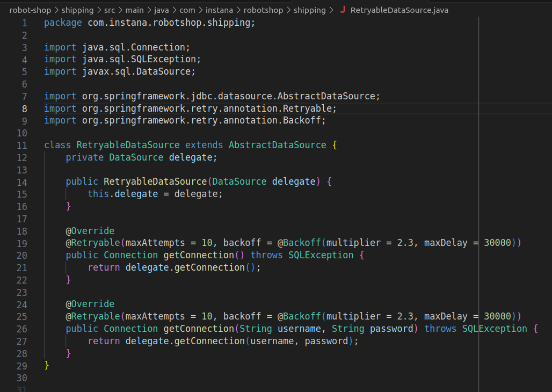Screen dimensions: 552x392
Task: Place cursor on package com.instana.robotshop.shipping line
Action: (149, 23)
